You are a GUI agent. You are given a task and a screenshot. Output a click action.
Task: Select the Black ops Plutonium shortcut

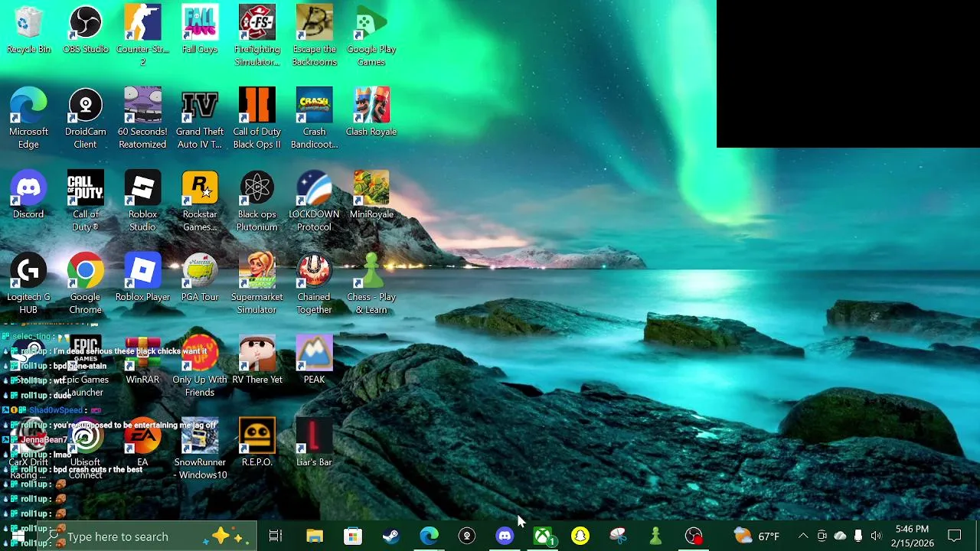(x=256, y=201)
